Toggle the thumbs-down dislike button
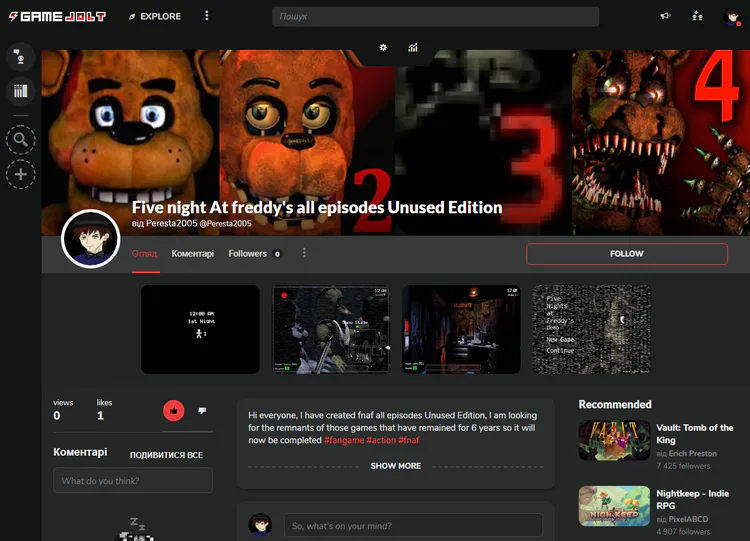This screenshot has height=541, width=750. coord(202,410)
